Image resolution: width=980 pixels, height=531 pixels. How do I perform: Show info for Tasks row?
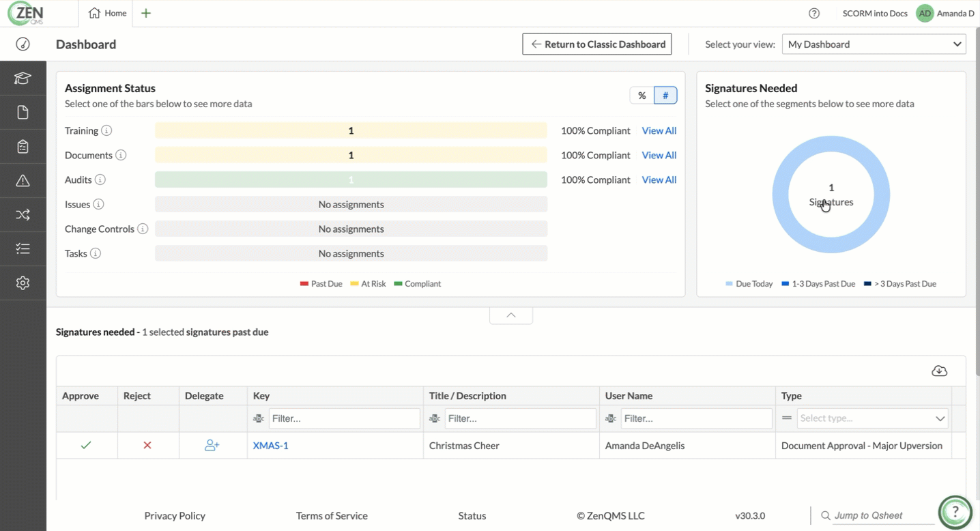(x=96, y=253)
